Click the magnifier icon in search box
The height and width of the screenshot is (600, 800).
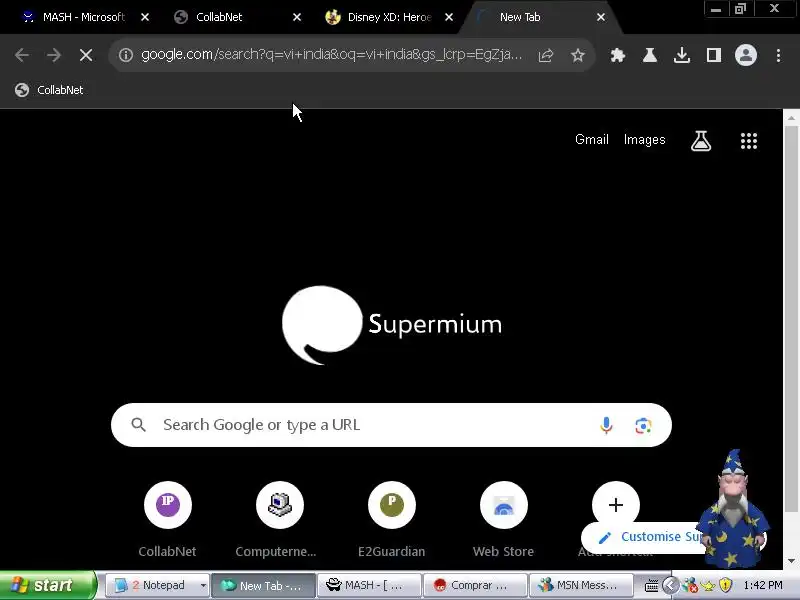[x=138, y=424]
